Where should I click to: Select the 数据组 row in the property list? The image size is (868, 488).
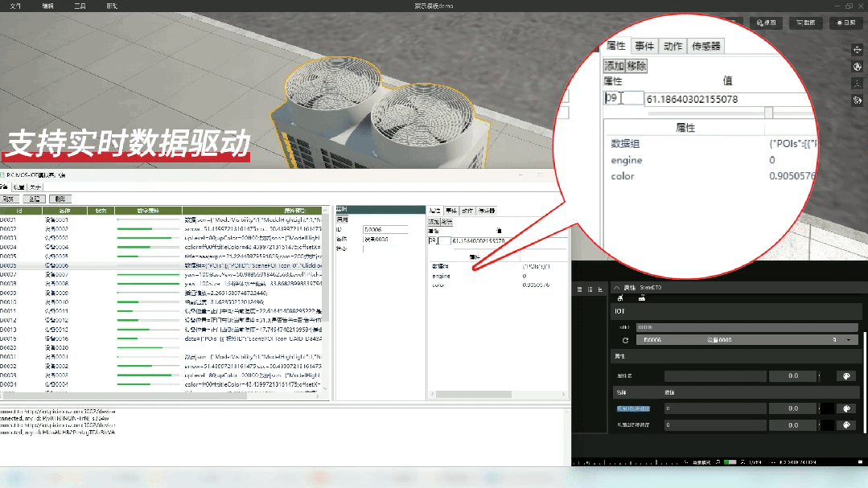497,266
